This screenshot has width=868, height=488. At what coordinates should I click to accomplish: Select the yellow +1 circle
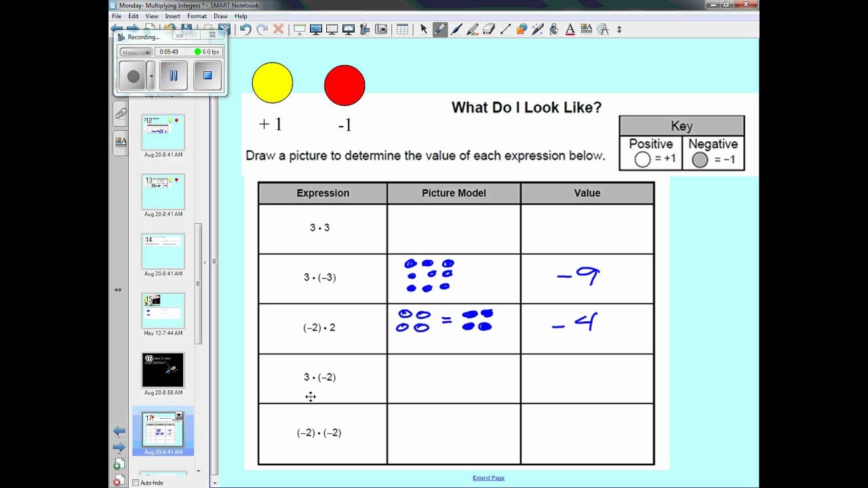(272, 83)
